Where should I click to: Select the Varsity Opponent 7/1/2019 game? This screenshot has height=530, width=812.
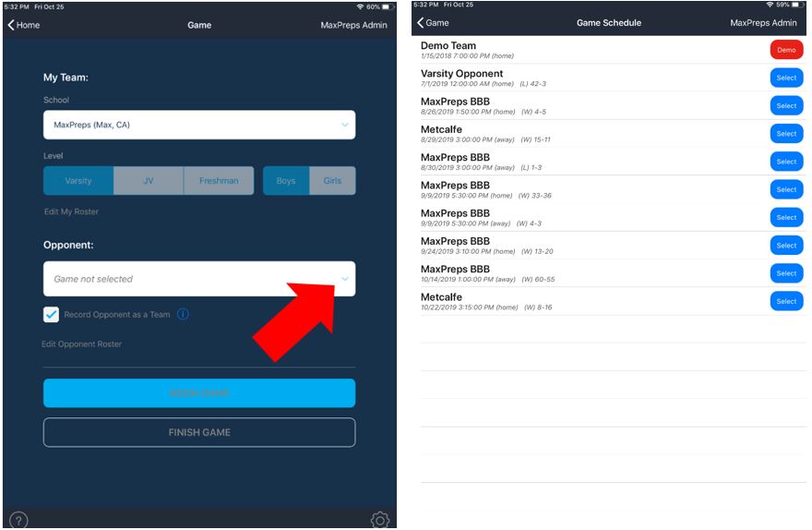point(786,78)
